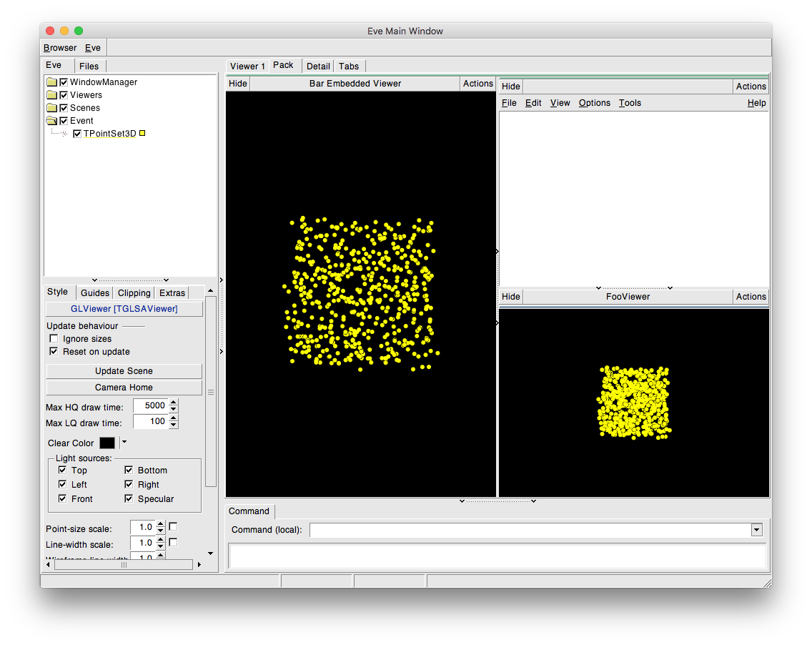Viewport: 812px width, 645px height.
Task: Open the Command (local) history dropdown
Action: point(757,530)
